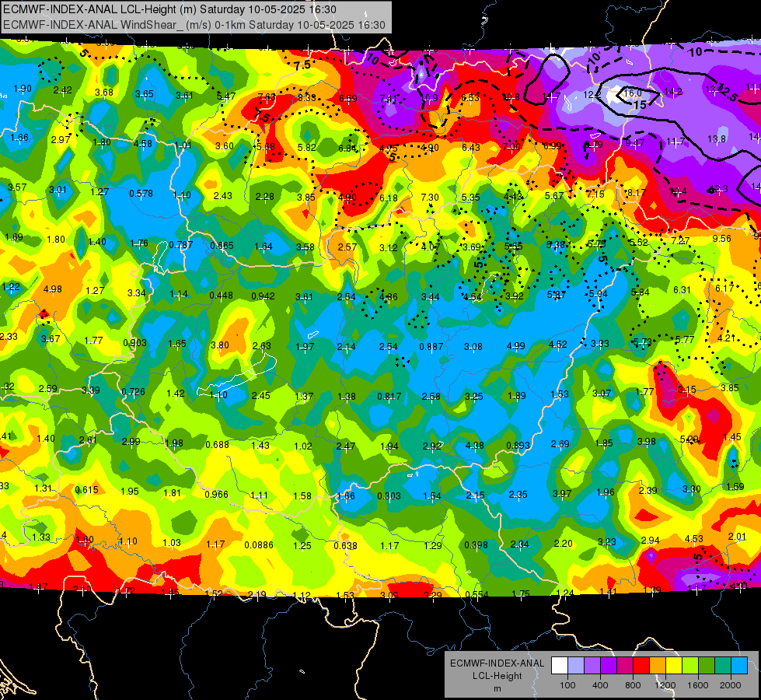The height and width of the screenshot is (700, 761).
Task: Click the wind shear value 3.80
Action: 220,345
